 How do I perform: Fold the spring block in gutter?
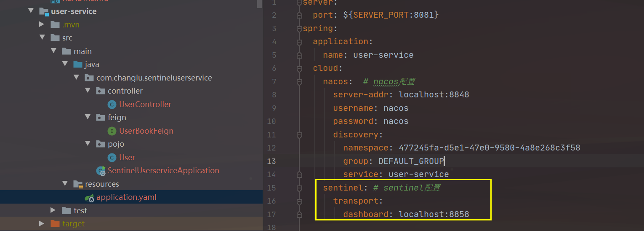click(x=299, y=29)
